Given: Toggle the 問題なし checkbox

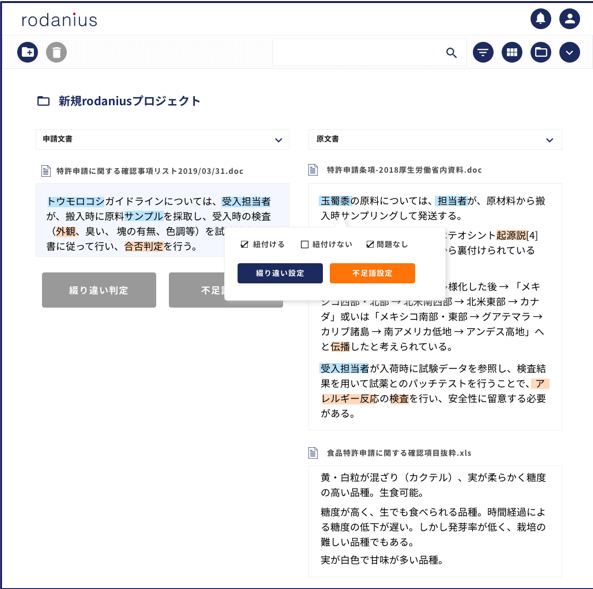Looking at the screenshot, I should [x=370, y=244].
